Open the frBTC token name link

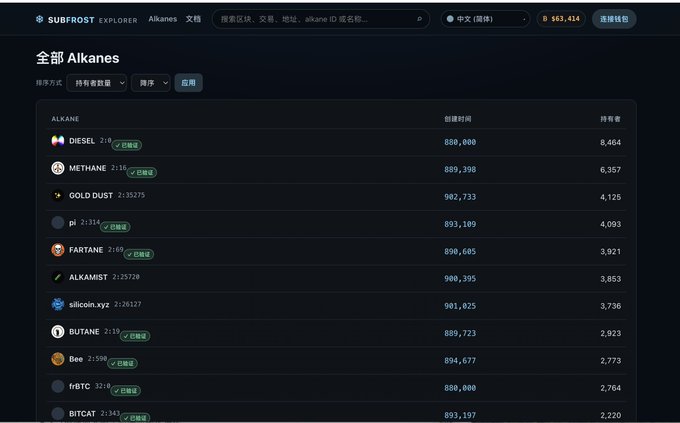point(80,387)
